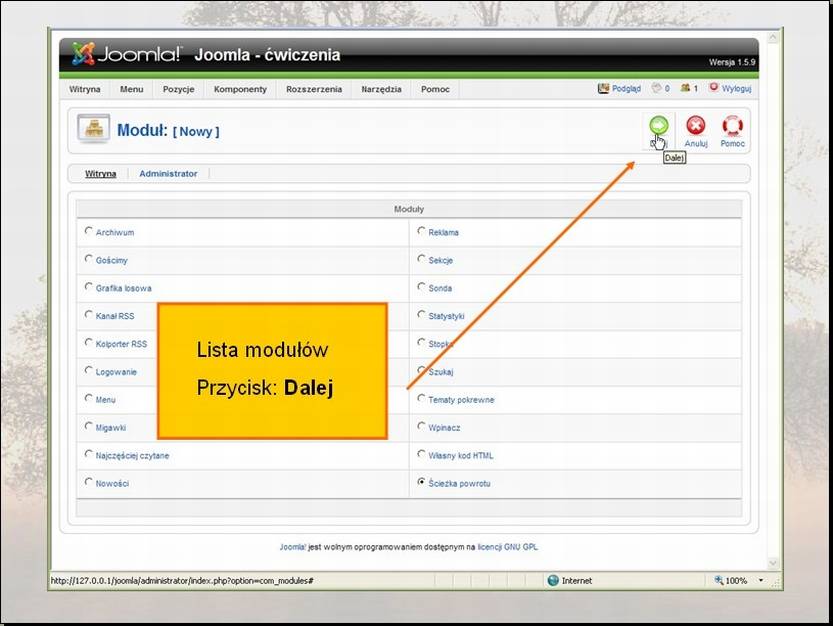Click the Własny kod HTML module link
The height and width of the screenshot is (626, 833).
click(461, 456)
